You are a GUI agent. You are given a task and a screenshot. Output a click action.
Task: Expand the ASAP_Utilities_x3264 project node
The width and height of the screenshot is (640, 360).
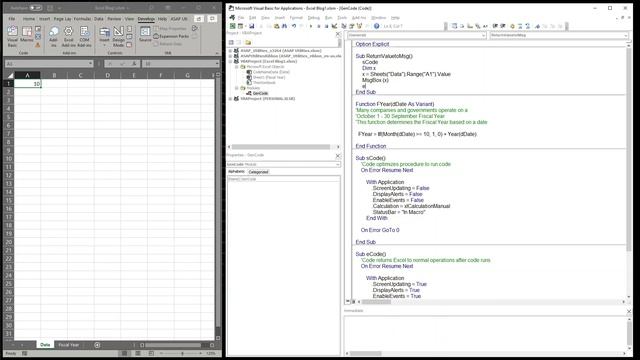(231, 51)
